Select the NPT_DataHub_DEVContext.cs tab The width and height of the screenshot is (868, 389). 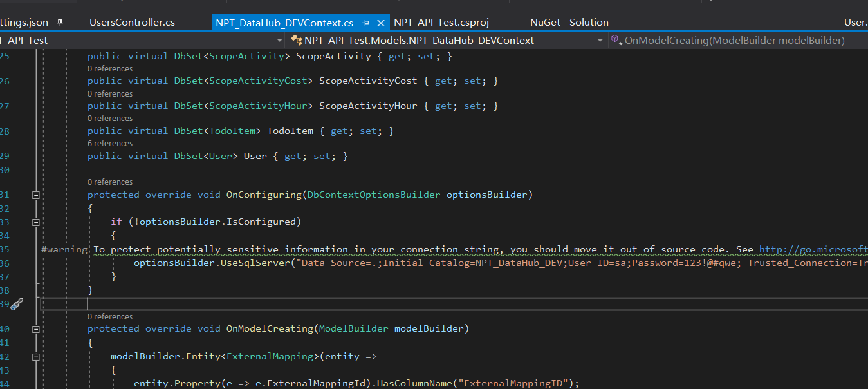pyautogui.click(x=284, y=23)
